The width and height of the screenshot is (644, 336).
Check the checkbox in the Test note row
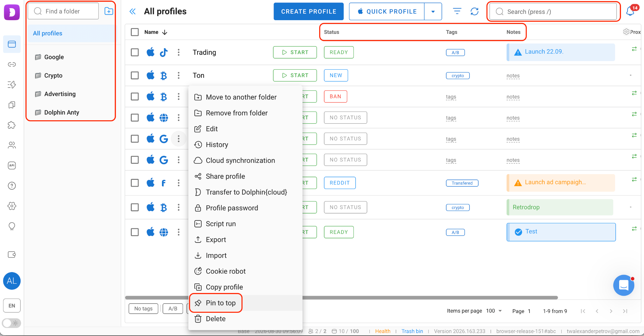135,232
